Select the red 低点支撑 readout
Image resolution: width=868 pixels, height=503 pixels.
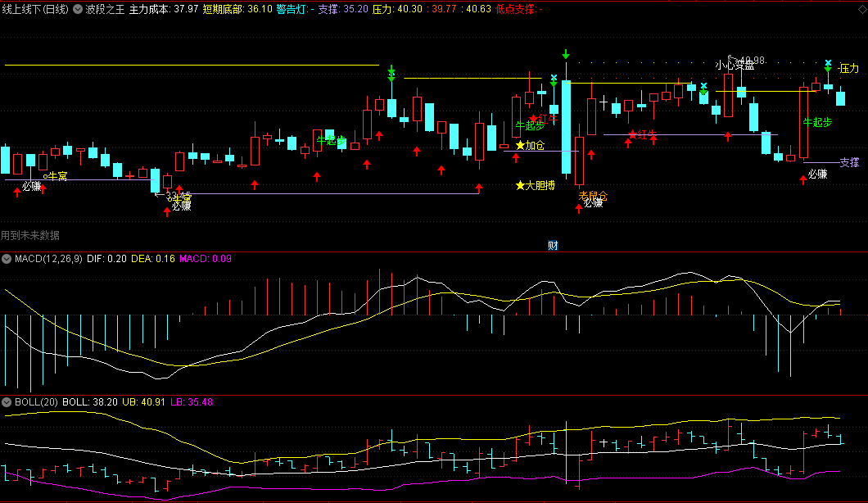tap(518, 9)
